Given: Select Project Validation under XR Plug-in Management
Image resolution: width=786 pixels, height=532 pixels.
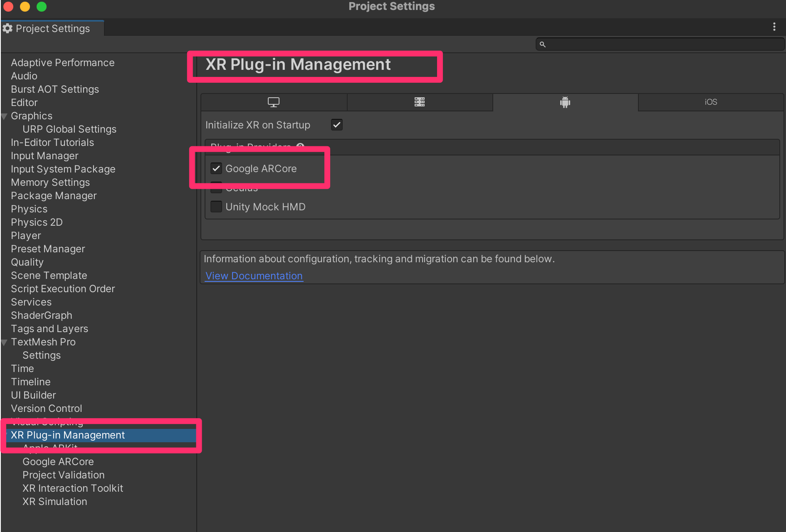Looking at the screenshot, I should 64,475.
